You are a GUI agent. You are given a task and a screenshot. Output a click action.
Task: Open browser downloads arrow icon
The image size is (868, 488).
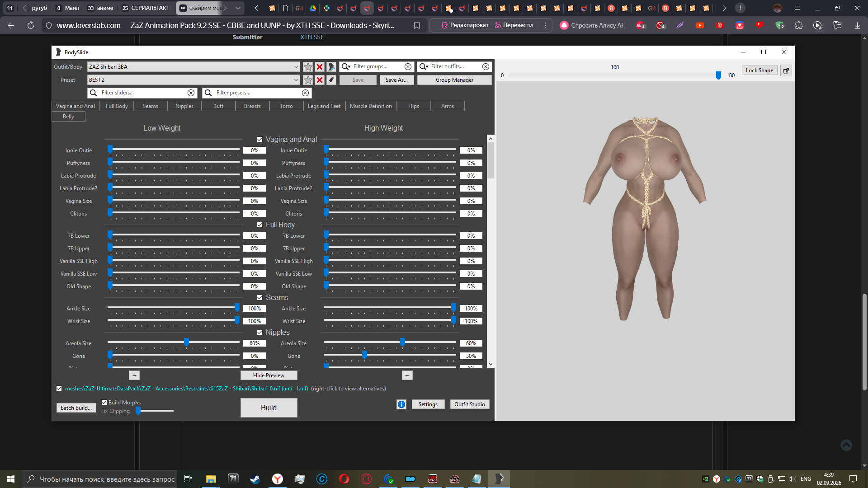[x=857, y=25]
